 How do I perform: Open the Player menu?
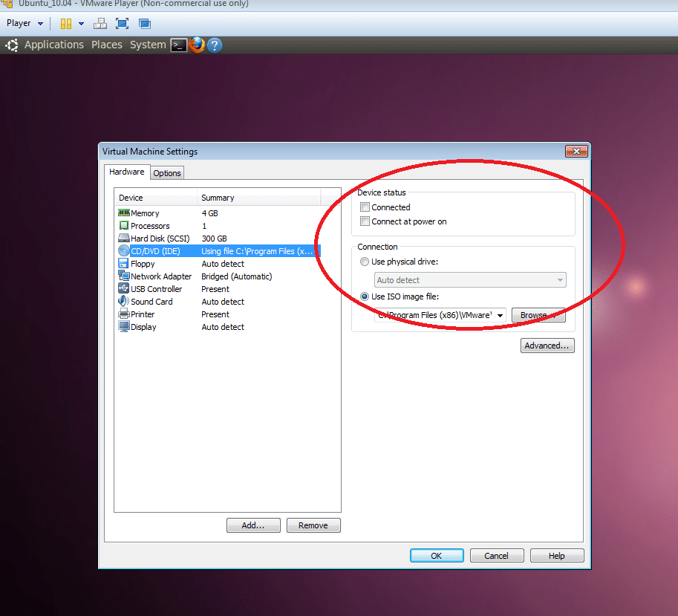(x=25, y=23)
